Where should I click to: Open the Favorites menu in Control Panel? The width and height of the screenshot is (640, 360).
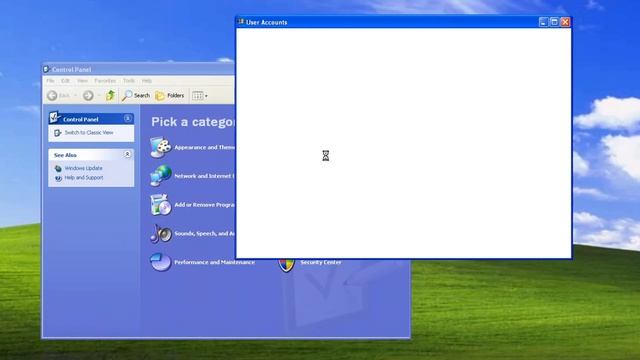tap(105, 81)
